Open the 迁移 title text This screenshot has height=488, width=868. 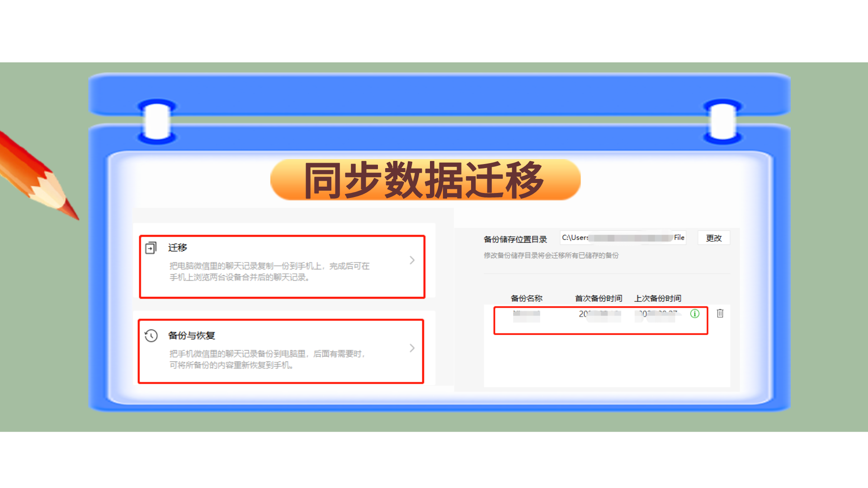(178, 248)
